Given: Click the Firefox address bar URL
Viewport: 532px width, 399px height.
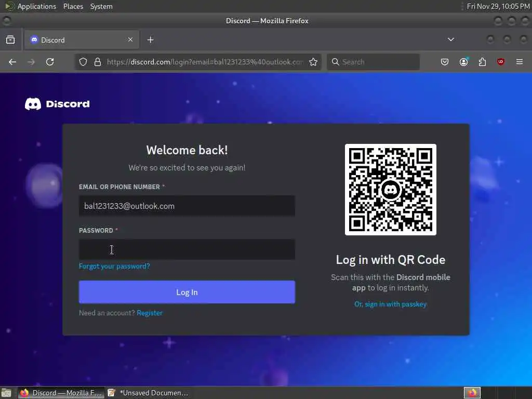Looking at the screenshot, I should tap(205, 62).
